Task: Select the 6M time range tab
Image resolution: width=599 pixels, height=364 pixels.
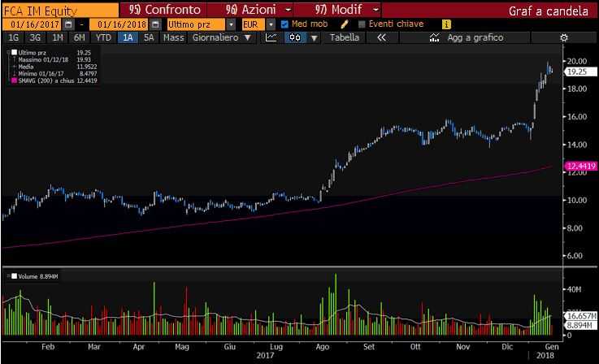Action: pyautogui.click(x=80, y=37)
